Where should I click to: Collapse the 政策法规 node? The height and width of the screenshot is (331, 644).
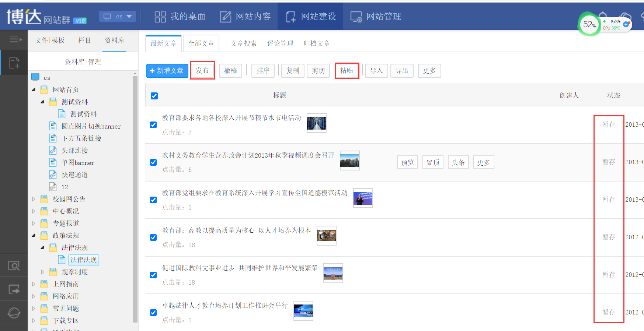click(x=34, y=235)
